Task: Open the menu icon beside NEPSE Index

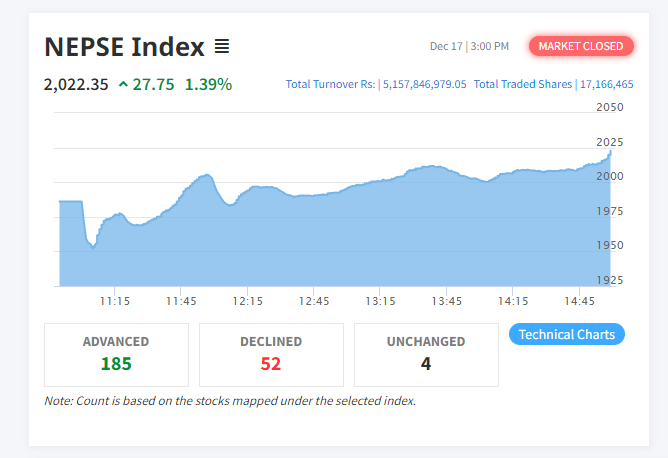Action: pyautogui.click(x=222, y=46)
